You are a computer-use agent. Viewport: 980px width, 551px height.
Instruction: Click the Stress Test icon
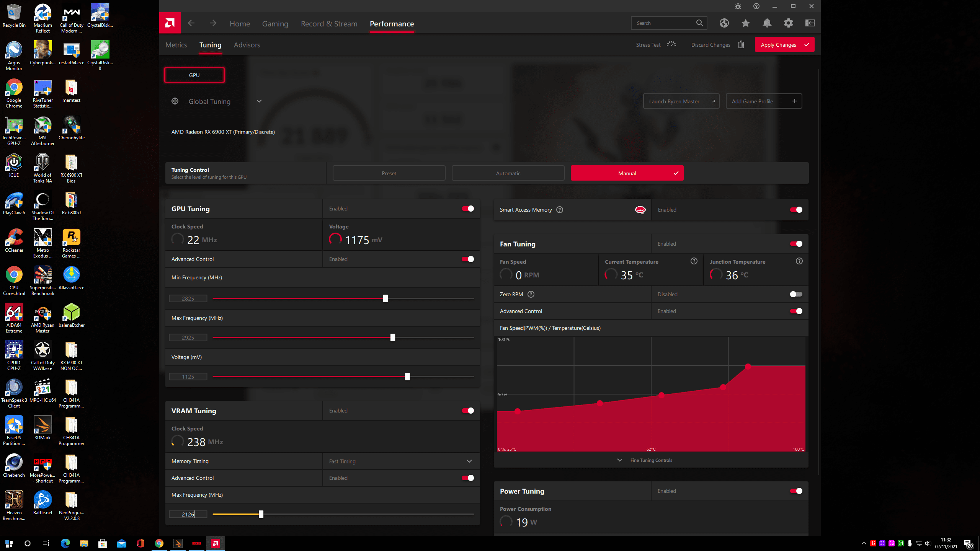point(671,44)
